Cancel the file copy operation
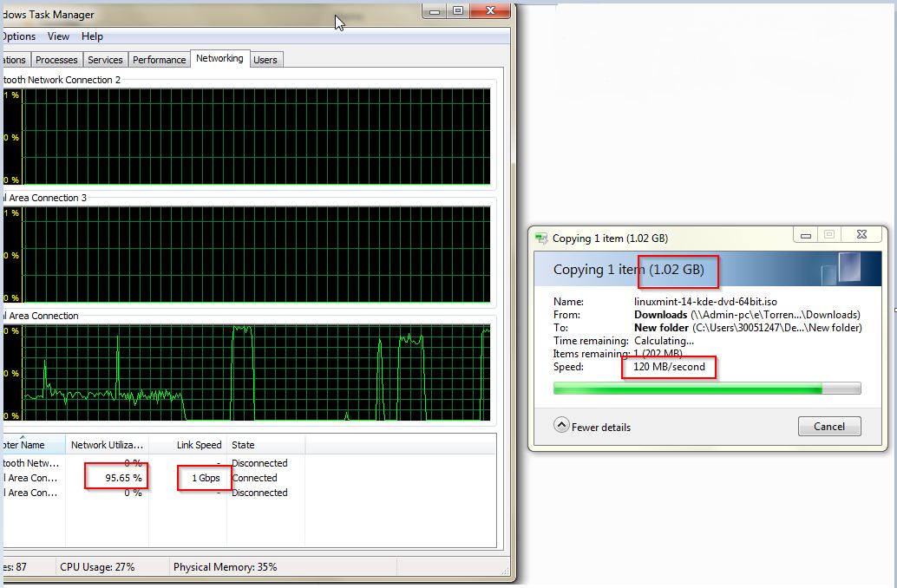This screenshot has height=588, width=897. [828, 426]
